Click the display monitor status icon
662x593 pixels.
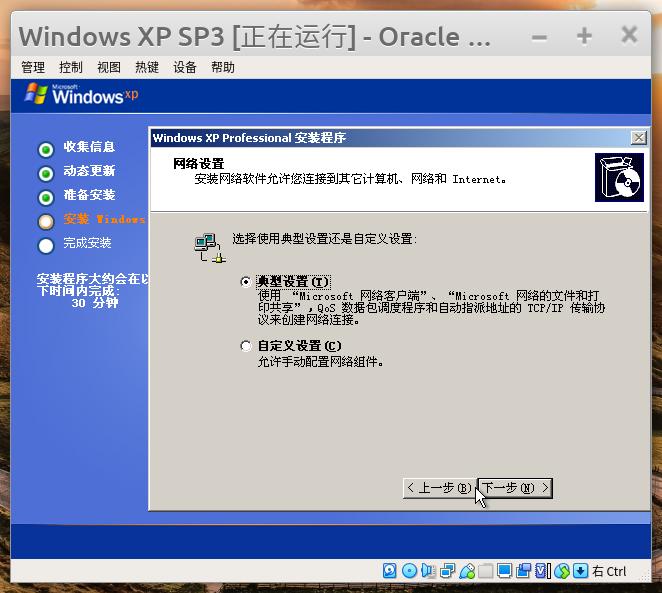click(504, 571)
